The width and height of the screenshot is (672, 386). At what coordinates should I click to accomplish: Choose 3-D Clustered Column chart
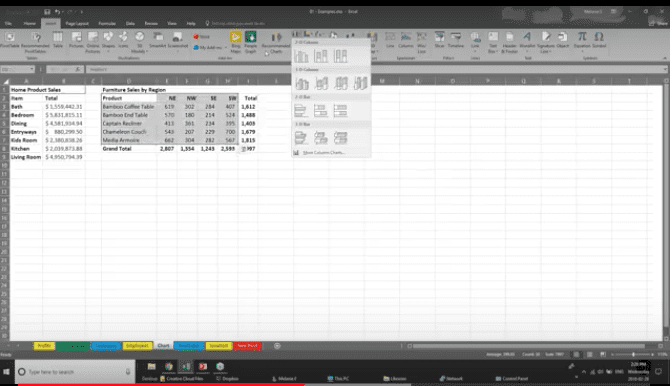(302, 83)
